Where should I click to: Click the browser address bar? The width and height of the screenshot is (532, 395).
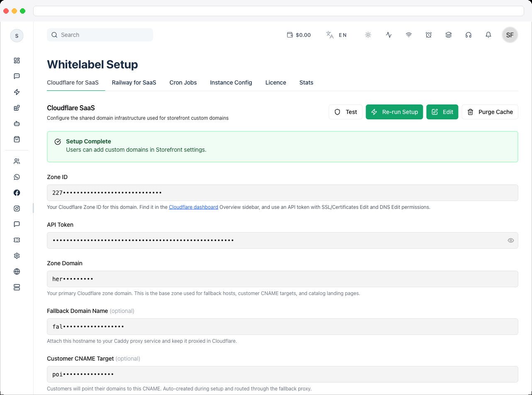pyautogui.click(x=278, y=11)
